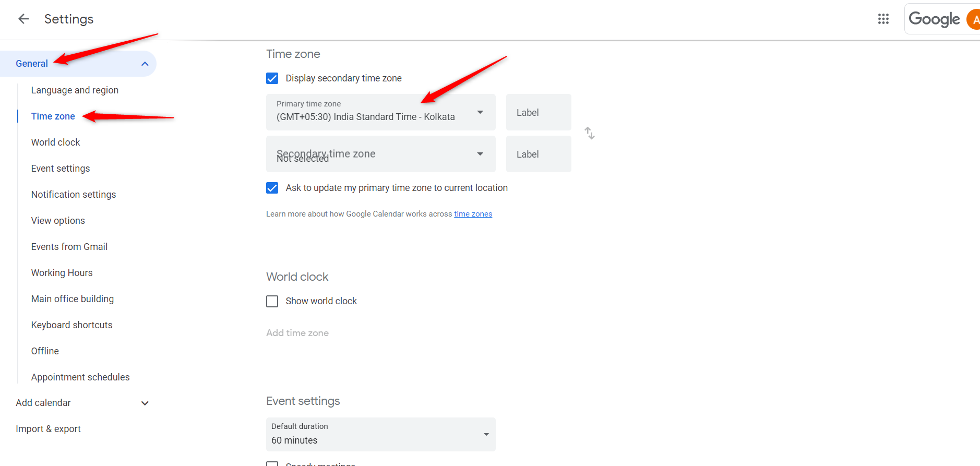The height and width of the screenshot is (466, 980).
Task: Select Language and region in sidebar
Action: pos(75,90)
